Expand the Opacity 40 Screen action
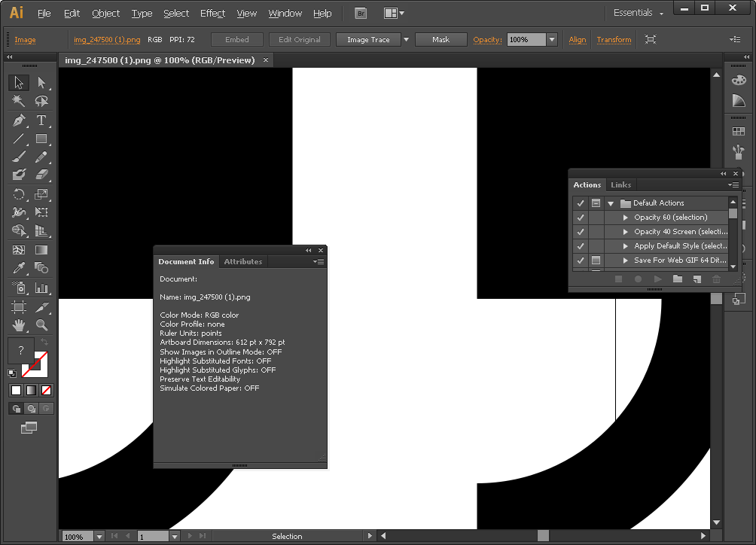 coord(625,232)
